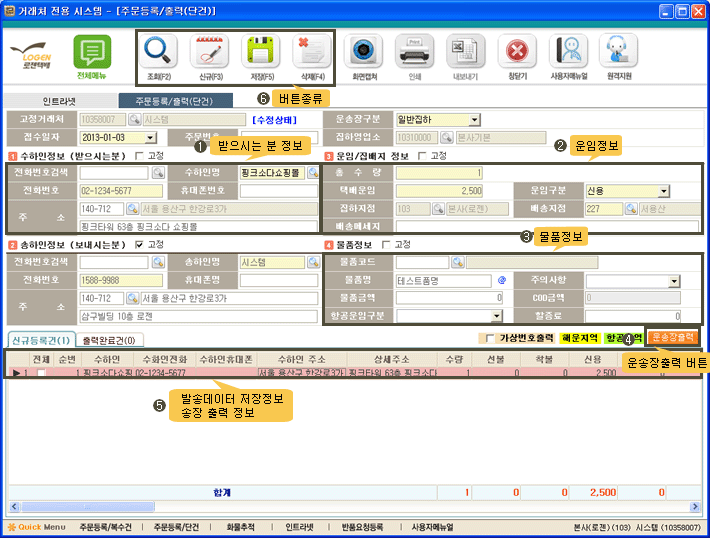Click the 물품명 input field
Screen dimensions: 710x540
(444, 281)
